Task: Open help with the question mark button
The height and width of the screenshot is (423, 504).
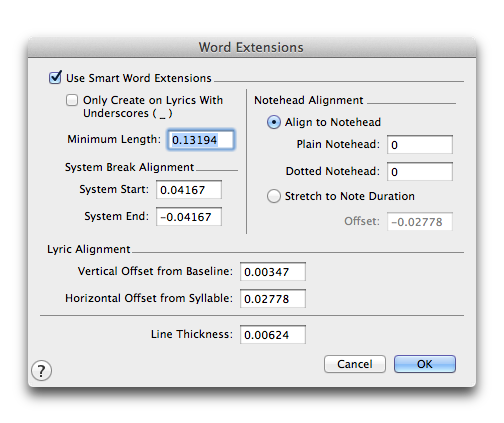Action: point(41,371)
